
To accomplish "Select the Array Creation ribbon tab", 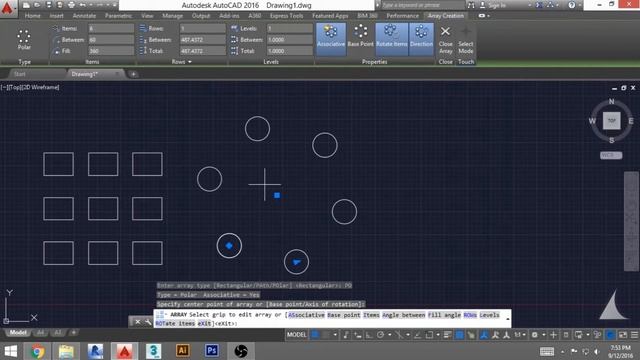I will 446,16.
